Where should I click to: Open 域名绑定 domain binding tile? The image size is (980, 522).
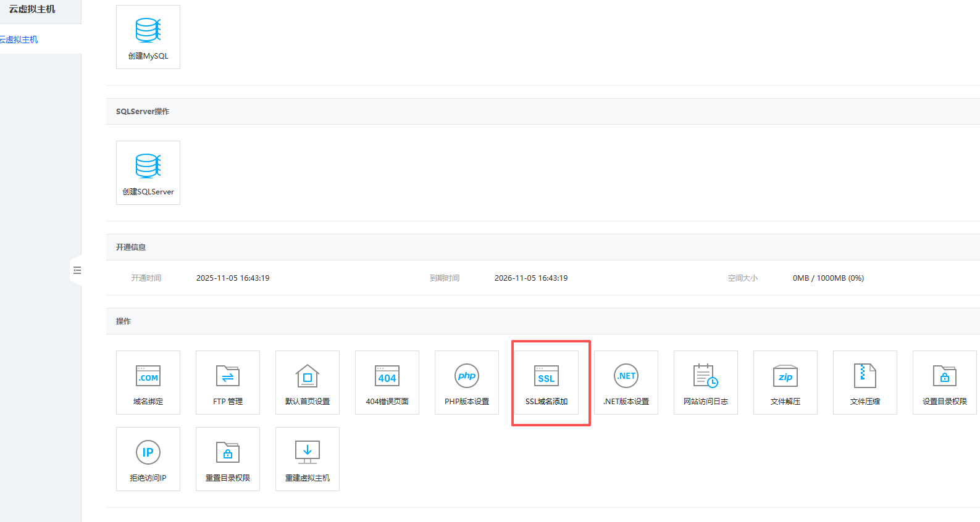[148, 383]
